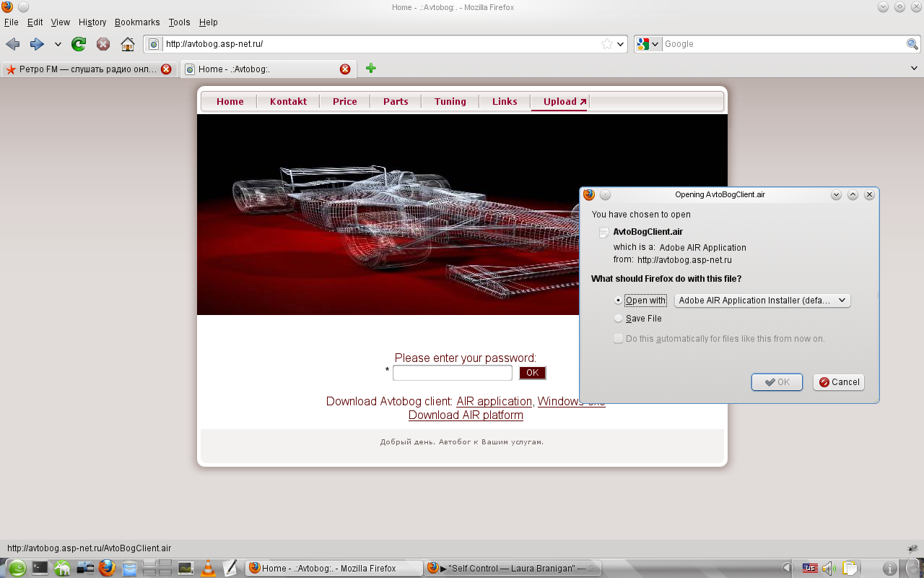
Task: Open the openSUSE application launcher menu
Action: [x=17, y=568]
